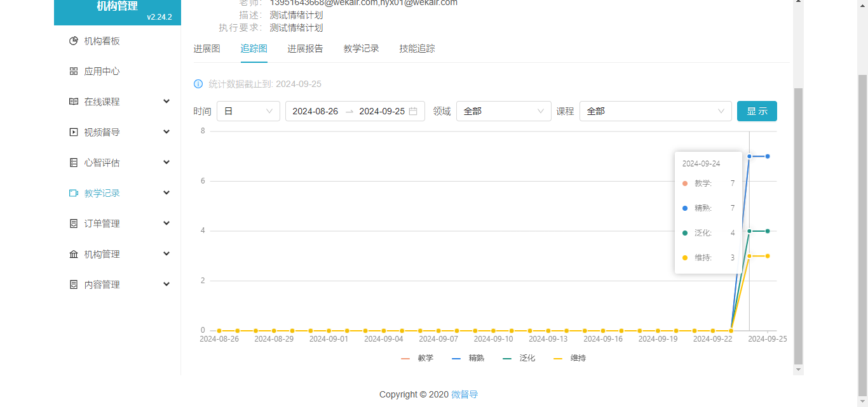Open calendar icon in date range
Viewport: 868px width, 407px height.
point(413,111)
